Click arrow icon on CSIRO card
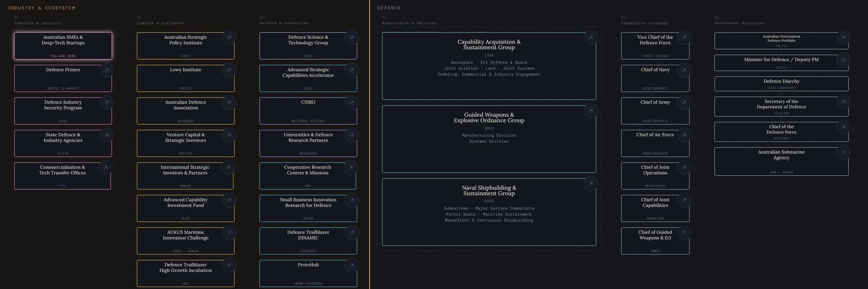 (x=352, y=102)
